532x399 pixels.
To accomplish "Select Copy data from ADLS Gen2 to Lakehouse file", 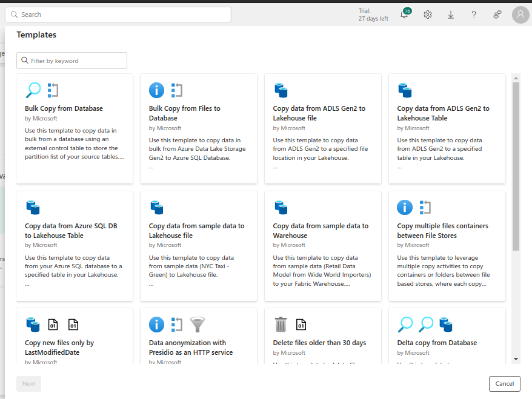I will [x=322, y=128].
